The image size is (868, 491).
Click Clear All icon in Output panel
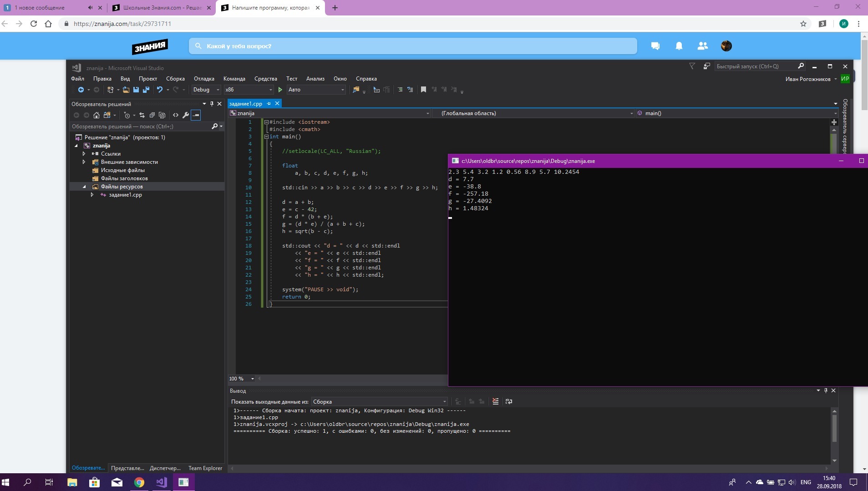point(495,401)
